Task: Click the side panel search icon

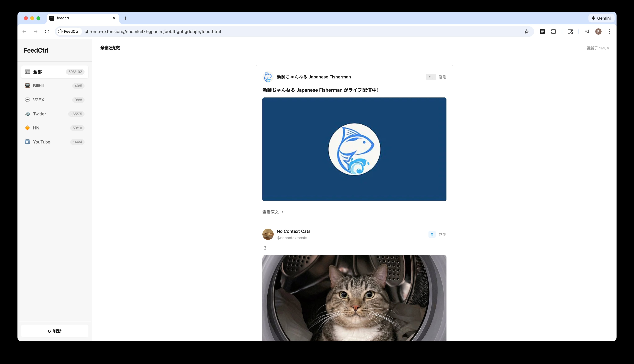Action: pos(570,32)
